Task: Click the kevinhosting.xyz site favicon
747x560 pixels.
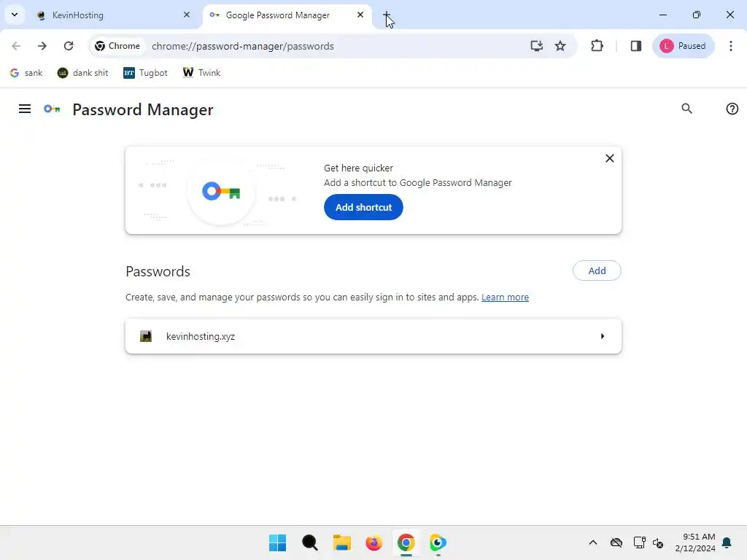Action: pyautogui.click(x=146, y=336)
